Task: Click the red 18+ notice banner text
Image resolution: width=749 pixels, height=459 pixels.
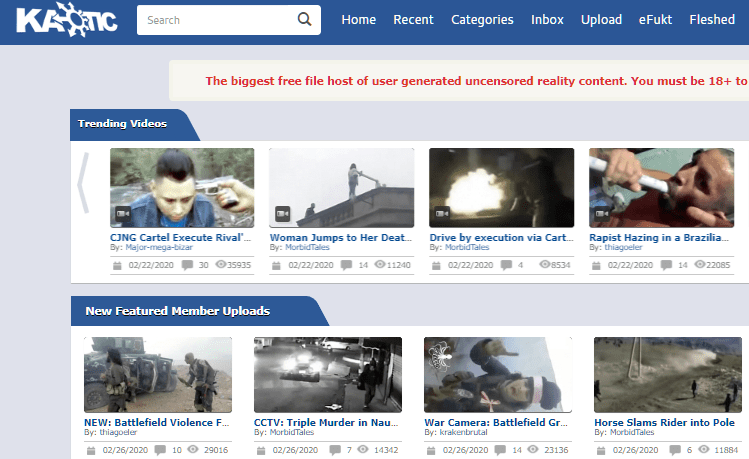Action: pyautogui.click(x=477, y=81)
